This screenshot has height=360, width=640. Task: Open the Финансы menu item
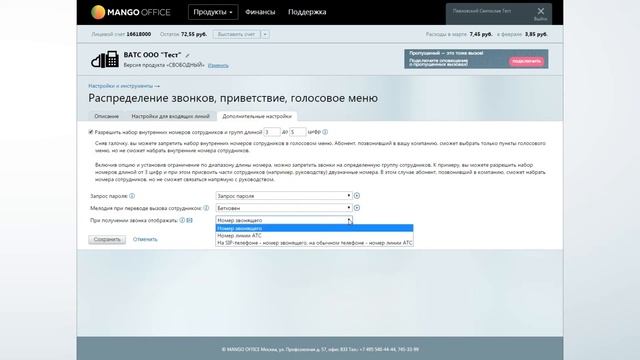point(260,12)
